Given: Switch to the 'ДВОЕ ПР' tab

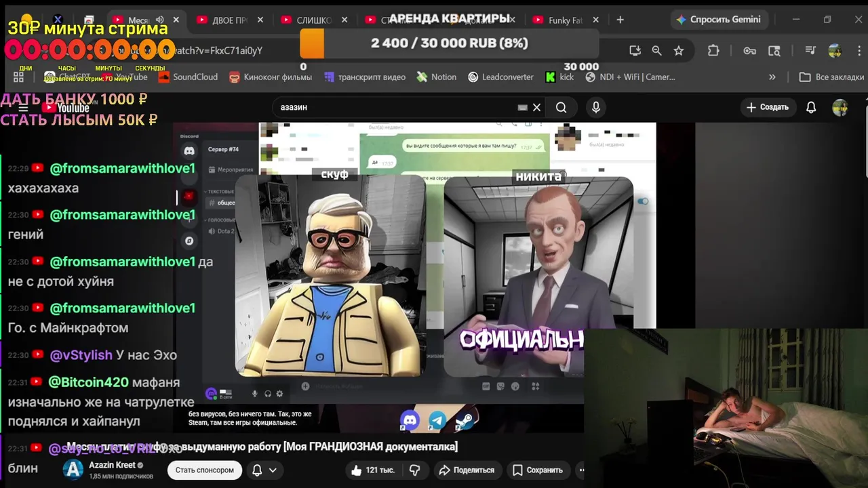Looking at the screenshot, I should [x=229, y=20].
